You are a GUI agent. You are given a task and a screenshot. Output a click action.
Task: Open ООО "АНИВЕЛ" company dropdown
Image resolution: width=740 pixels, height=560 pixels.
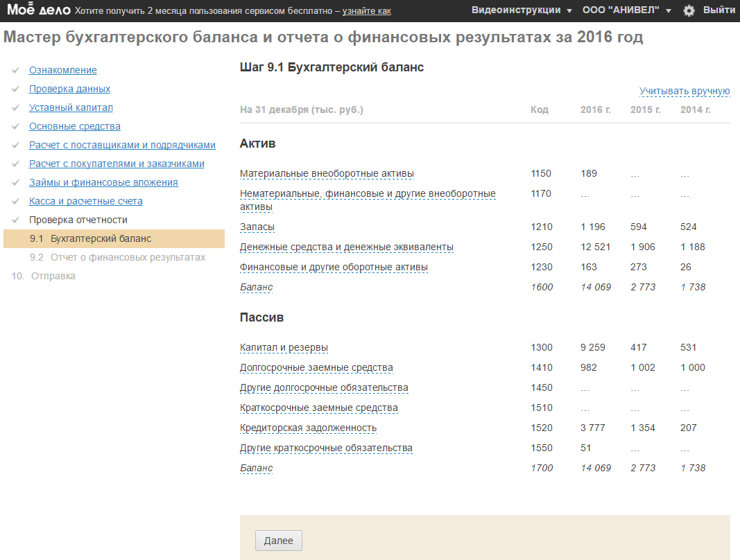tap(627, 10)
